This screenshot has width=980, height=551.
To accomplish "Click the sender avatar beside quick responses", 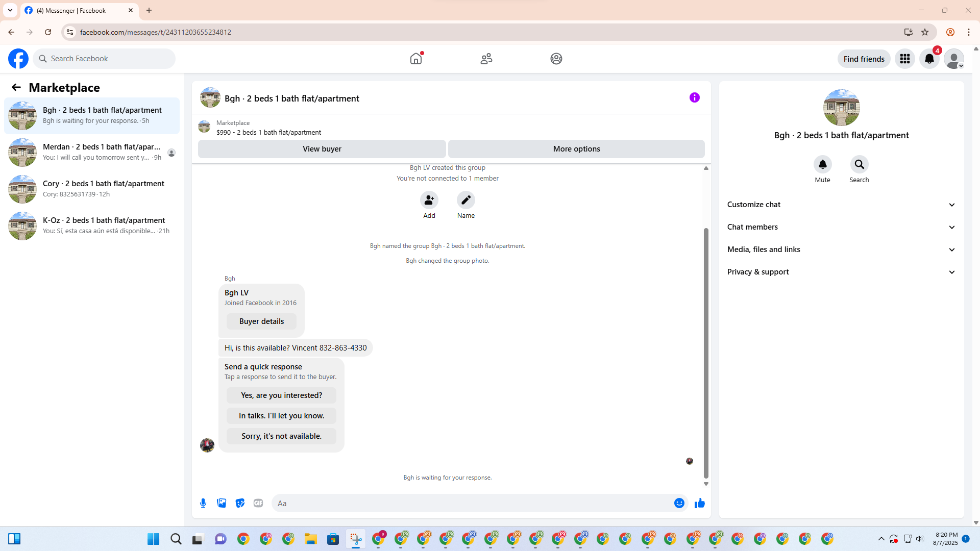I will coord(207,445).
